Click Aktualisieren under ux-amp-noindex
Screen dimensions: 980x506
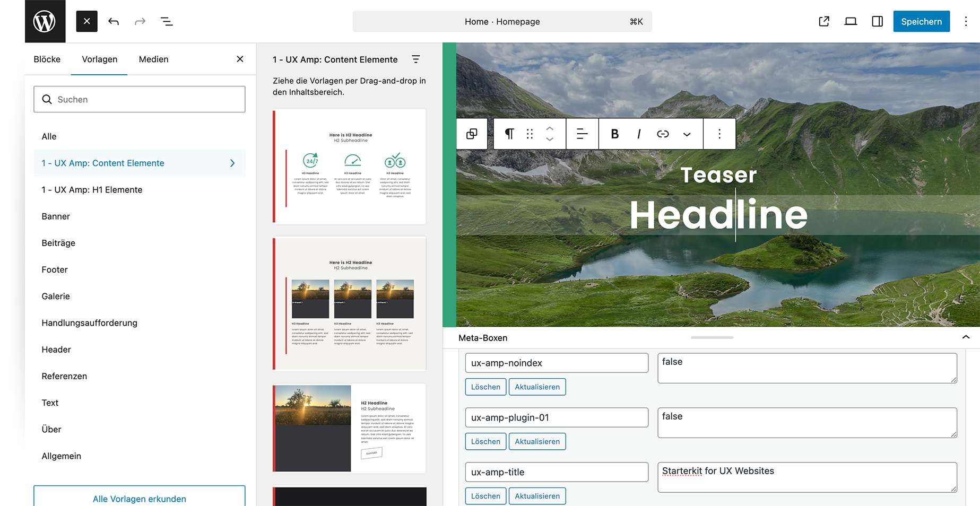pos(537,387)
